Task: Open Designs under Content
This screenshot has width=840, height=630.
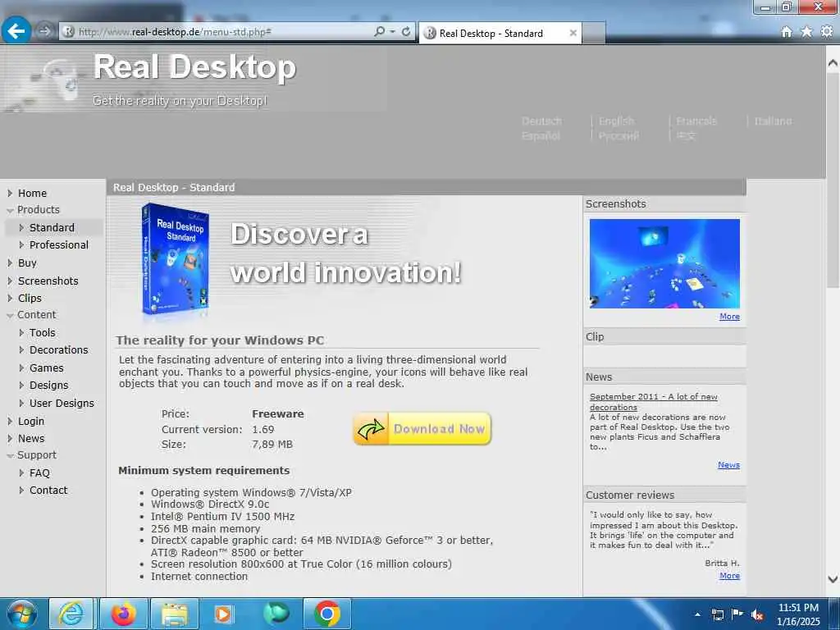Action: point(48,386)
